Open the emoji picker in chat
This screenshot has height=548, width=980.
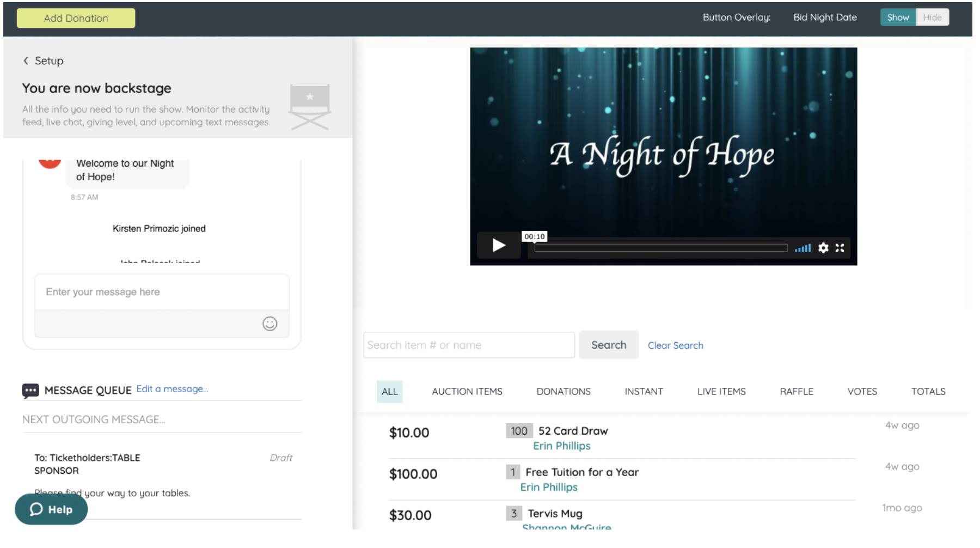270,324
